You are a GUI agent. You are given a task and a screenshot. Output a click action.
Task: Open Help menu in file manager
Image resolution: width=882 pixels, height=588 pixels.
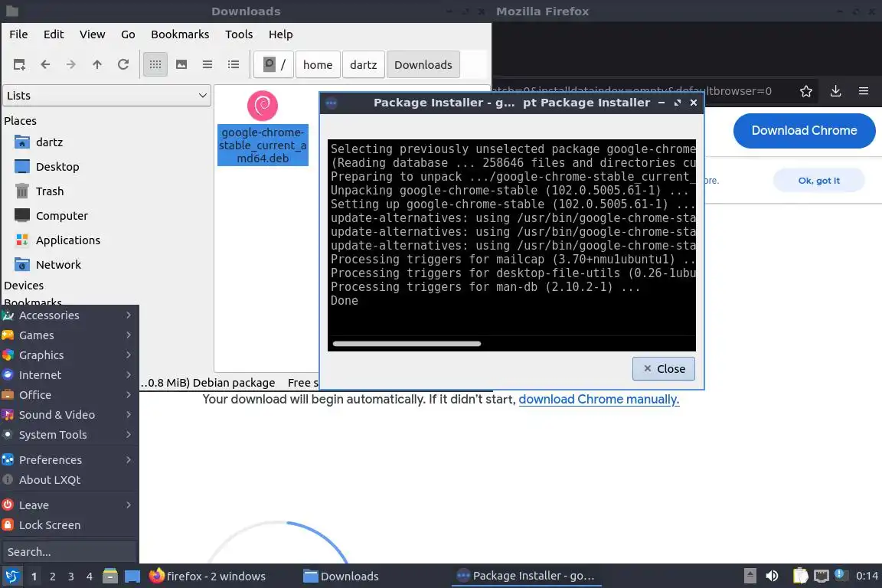[x=281, y=34]
